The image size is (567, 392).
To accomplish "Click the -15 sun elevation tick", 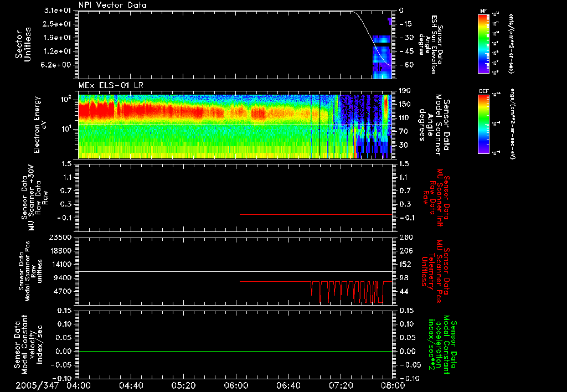I will tap(405, 24).
